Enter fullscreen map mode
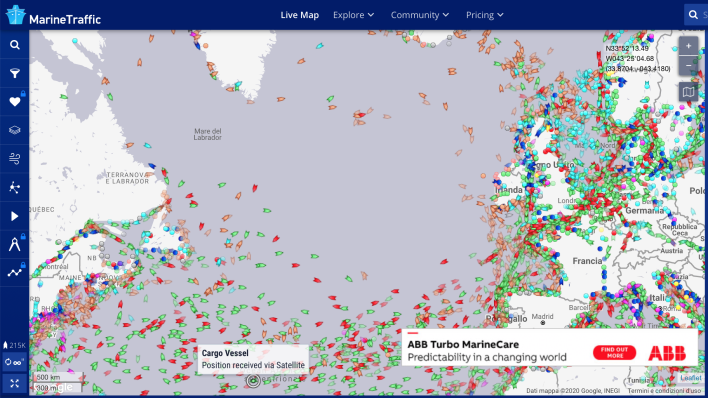The image size is (708, 398). click(14, 384)
